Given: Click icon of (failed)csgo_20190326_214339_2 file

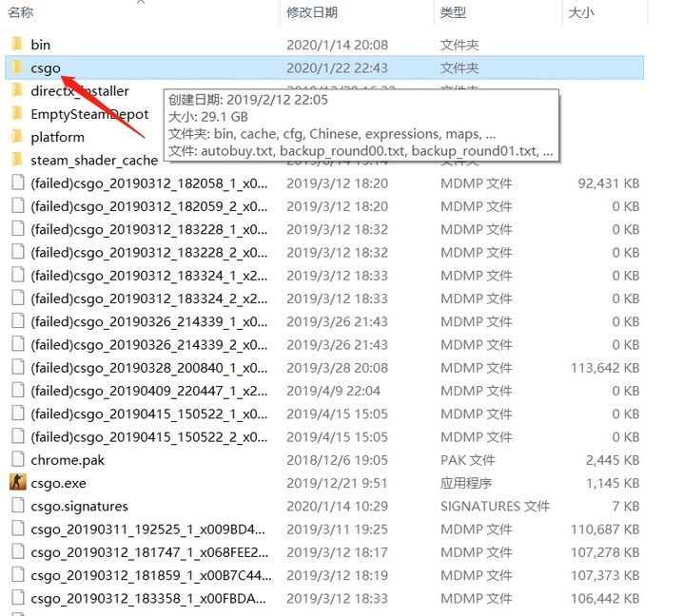Looking at the screenshot, I should 18,344.
